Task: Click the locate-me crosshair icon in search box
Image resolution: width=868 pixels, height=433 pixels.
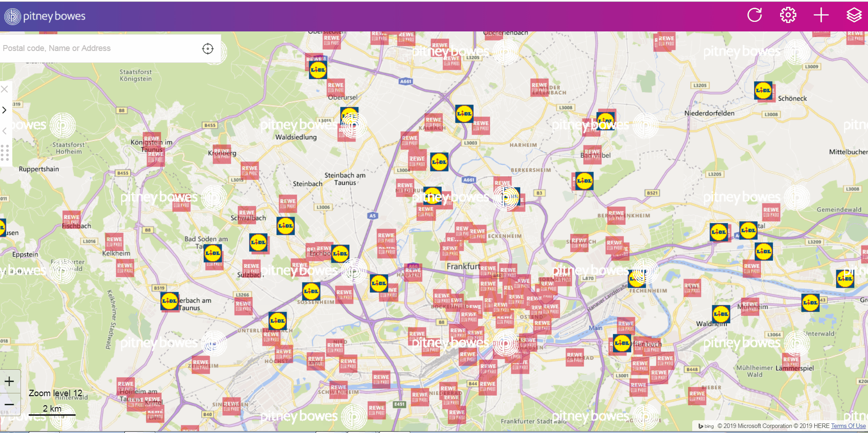Action: (208, 49)
